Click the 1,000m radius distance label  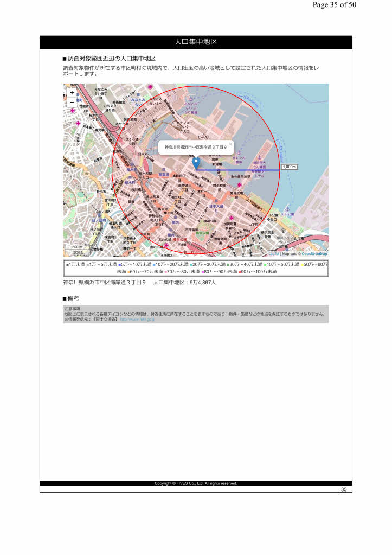290,167
